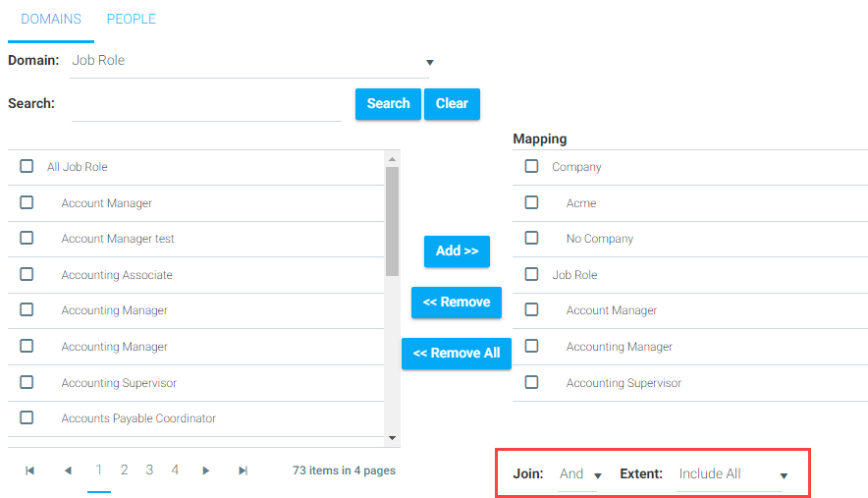Click the Remove All button
This screenshot has height=498, width=868.
tap(457, 353)
